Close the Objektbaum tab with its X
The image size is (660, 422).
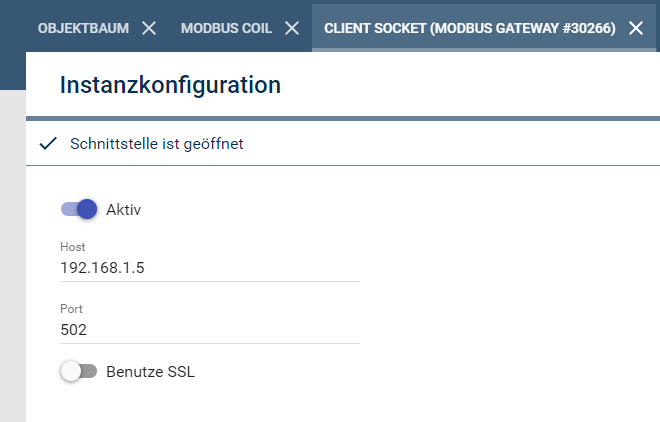click(x=149, y=28)
